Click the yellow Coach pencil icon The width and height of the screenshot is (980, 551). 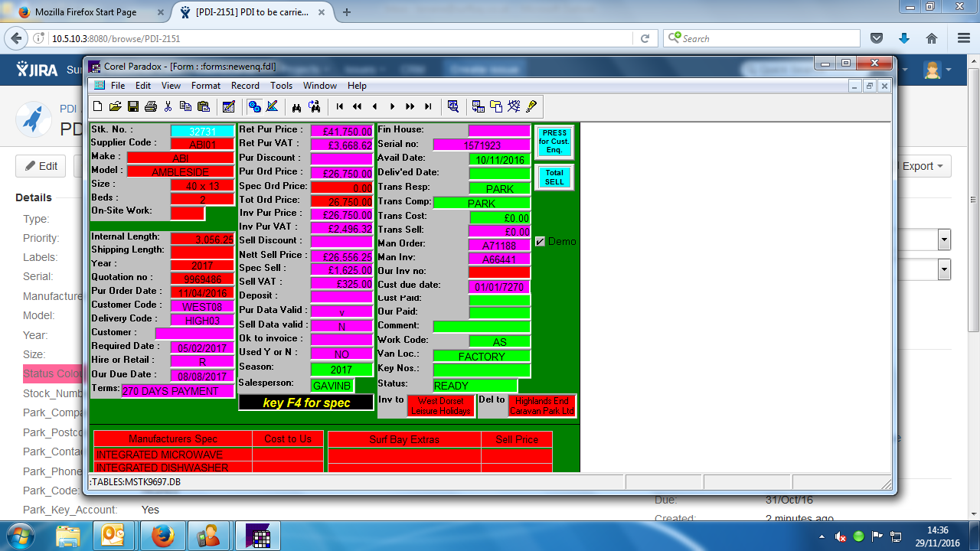click(531, 106)
